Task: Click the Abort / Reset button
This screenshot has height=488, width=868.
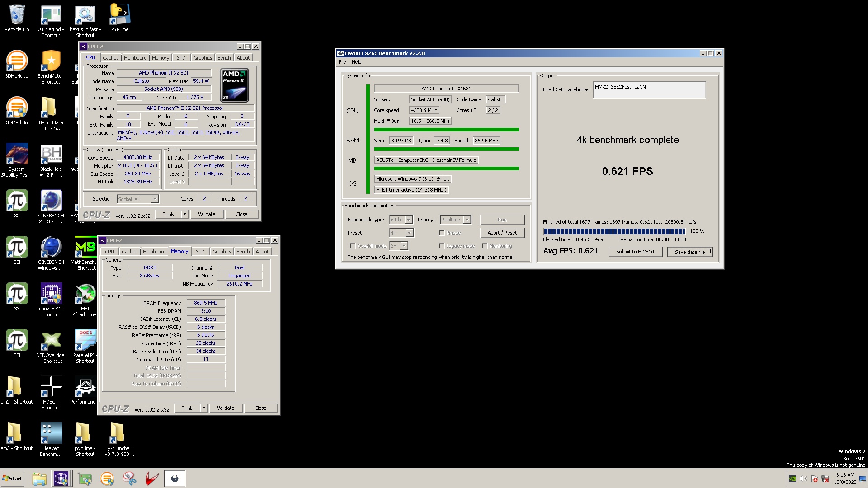Action: coord(502,233)
